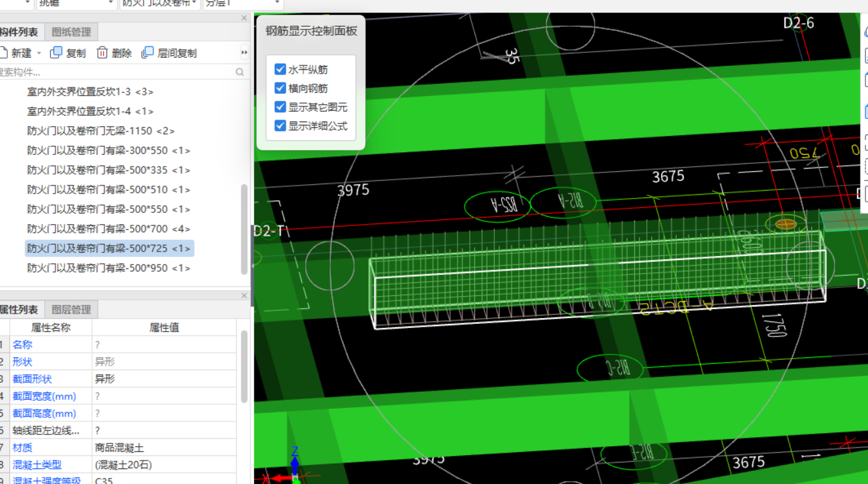
Task: Click the 异形 value in 截面形状 row
Action: [164, 379]
